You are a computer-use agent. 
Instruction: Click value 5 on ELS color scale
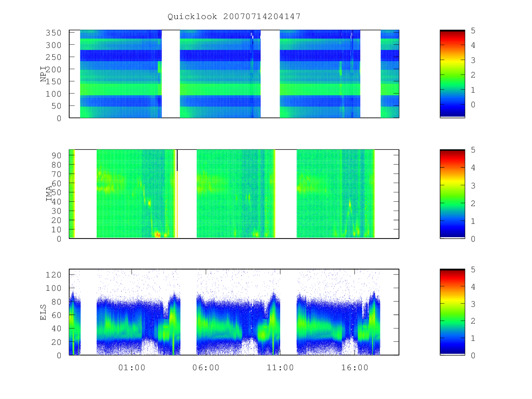[473, 270]
